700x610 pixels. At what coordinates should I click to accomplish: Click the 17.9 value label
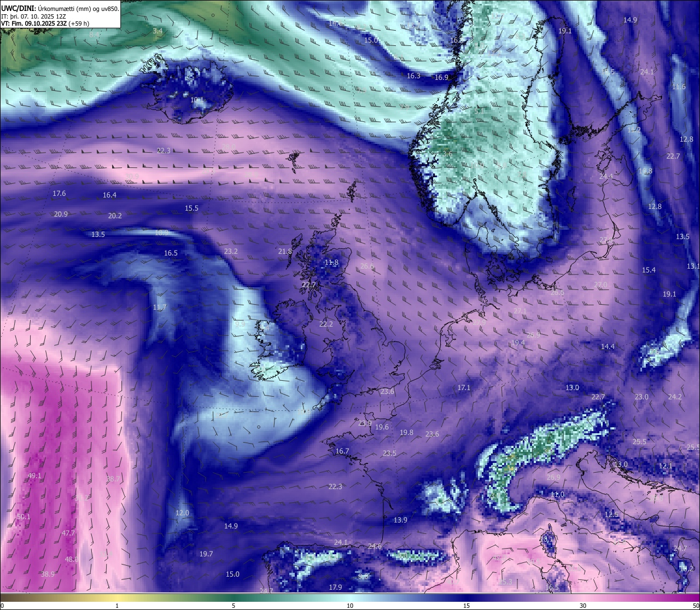[335, 588]
